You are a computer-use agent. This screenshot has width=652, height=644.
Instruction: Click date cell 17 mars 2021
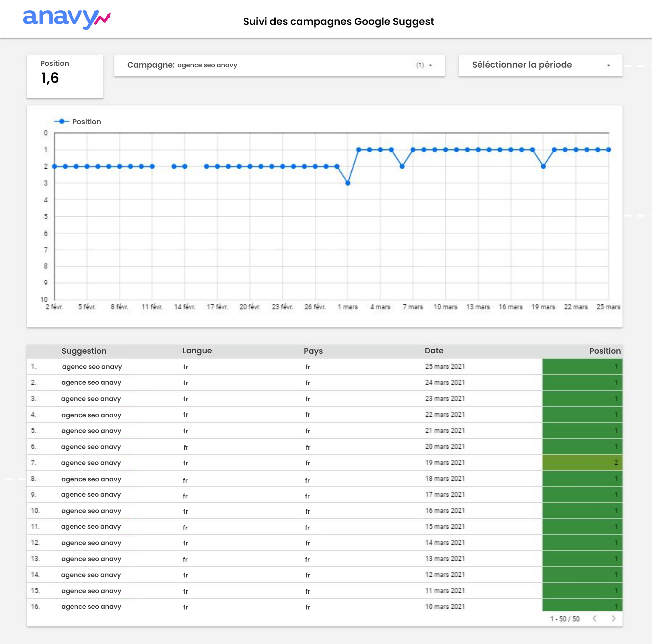click(x=445, y=495)
